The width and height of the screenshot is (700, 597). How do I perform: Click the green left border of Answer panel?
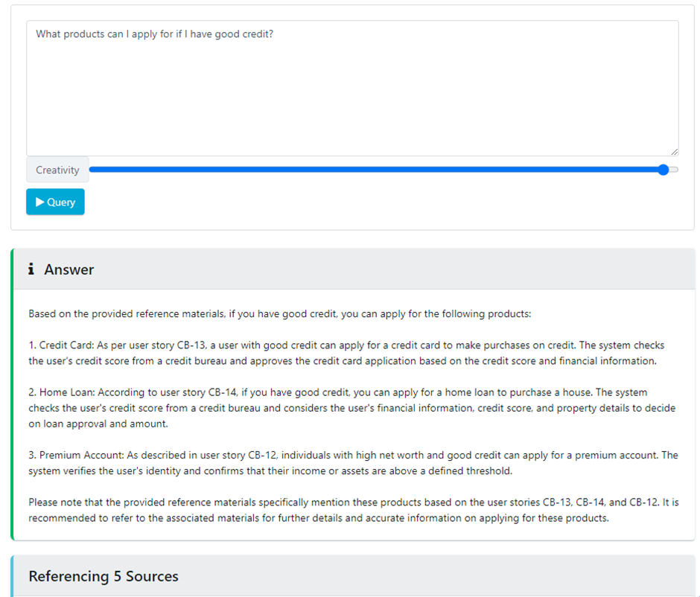point(13,395)
